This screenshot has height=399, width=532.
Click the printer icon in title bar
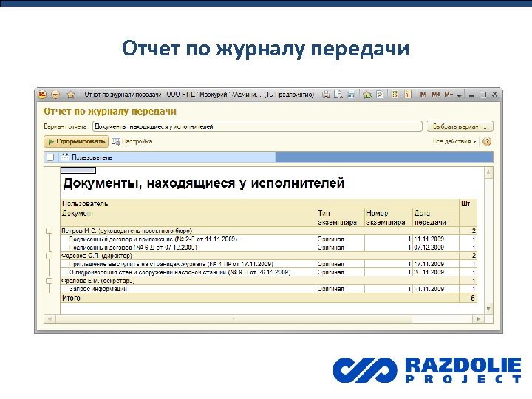(x=326, y=95)
